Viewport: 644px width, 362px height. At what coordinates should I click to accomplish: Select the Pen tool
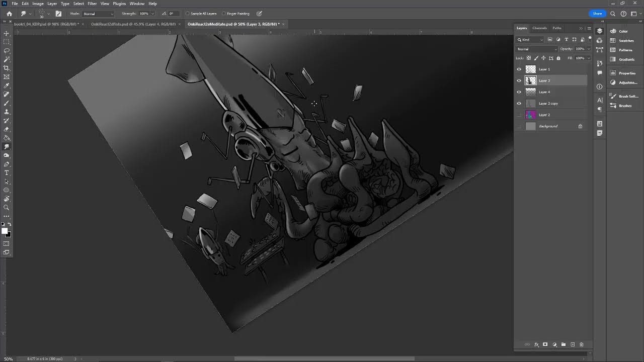(x=7, y=164)
